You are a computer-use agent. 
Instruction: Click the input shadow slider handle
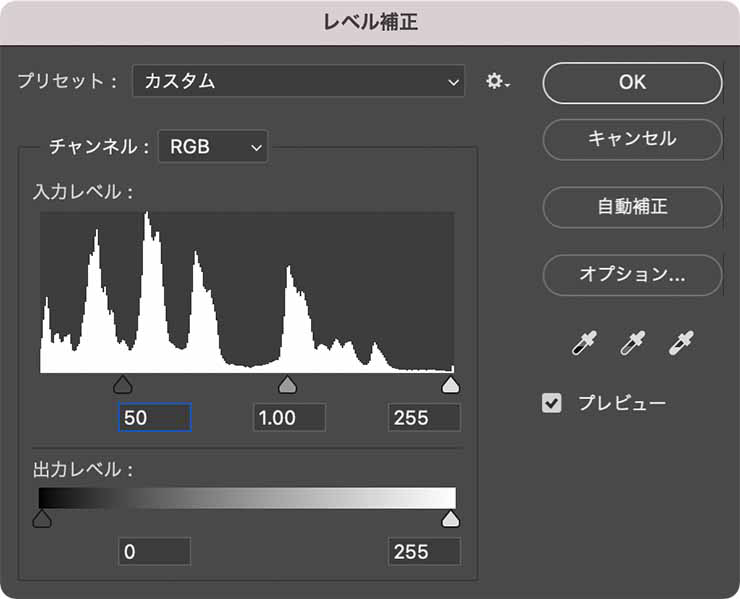(122, 385)
